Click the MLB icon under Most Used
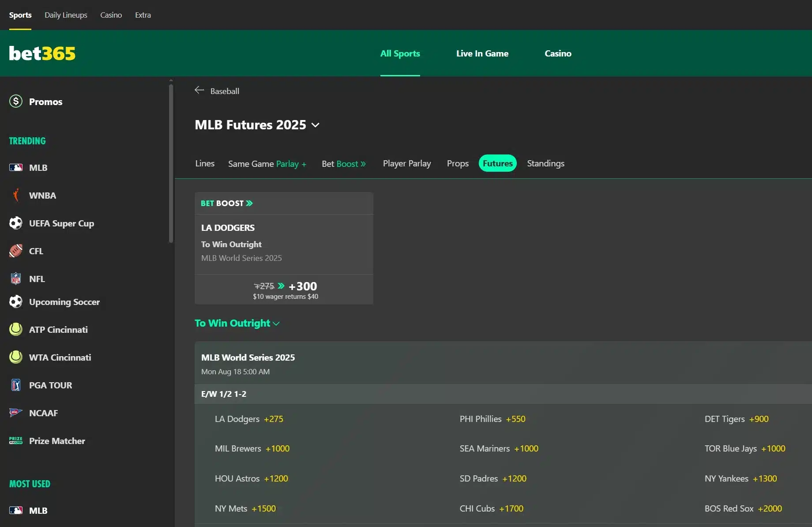This screenshot has height=527, width=812. click(x=16, y=510)
